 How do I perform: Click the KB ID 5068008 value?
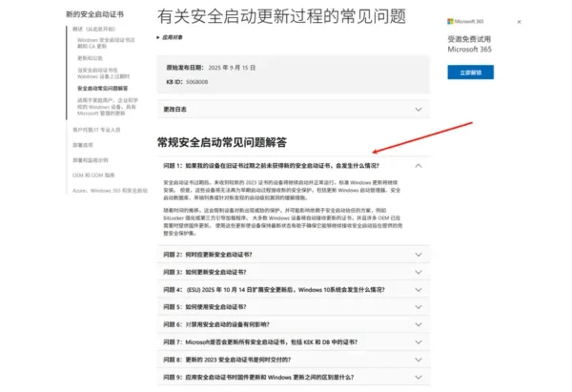click(x=197, y=82)
